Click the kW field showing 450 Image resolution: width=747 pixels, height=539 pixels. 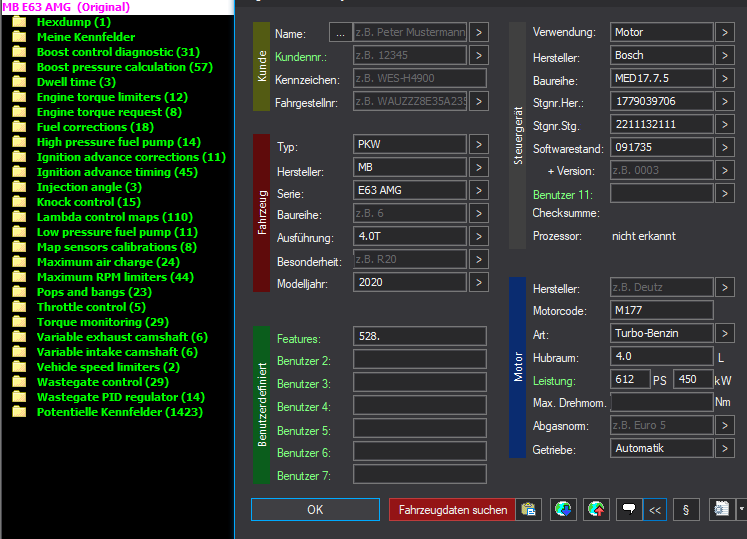(x=693, y=379)
